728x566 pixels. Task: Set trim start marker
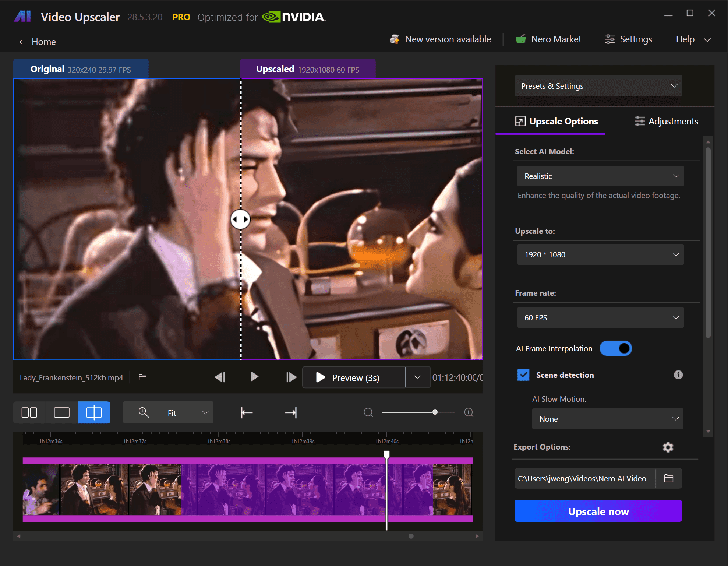(x=247, y=412)
